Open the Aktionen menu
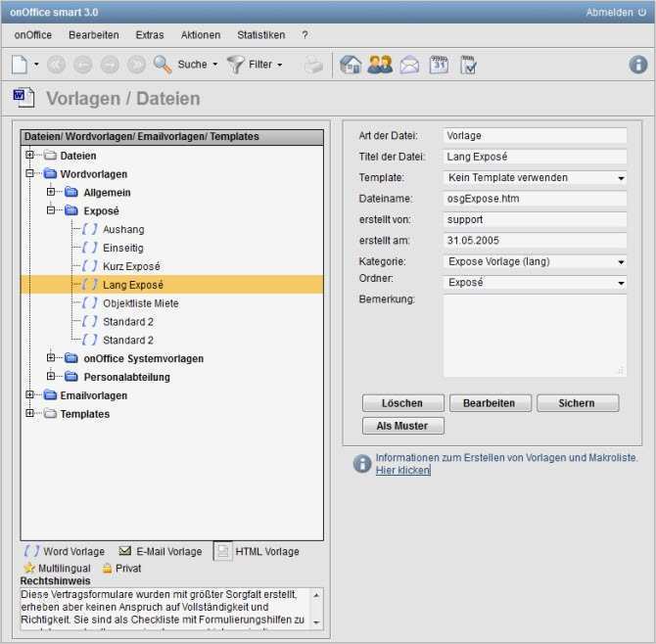The height and width of the screenshot is (644, 656). (x=201, y=35)
